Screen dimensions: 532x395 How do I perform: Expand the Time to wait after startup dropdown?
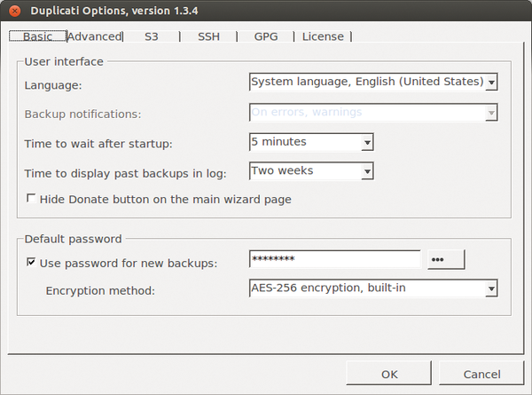tap(311, 142)
